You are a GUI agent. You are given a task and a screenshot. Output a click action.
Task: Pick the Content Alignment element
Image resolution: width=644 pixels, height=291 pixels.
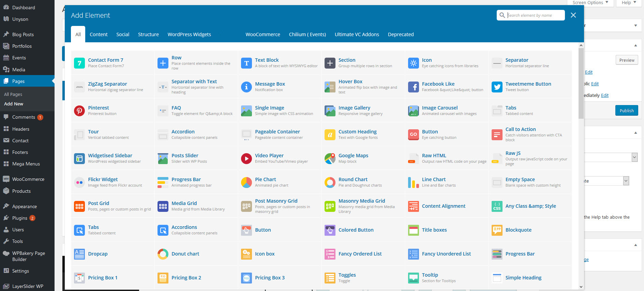447,206
